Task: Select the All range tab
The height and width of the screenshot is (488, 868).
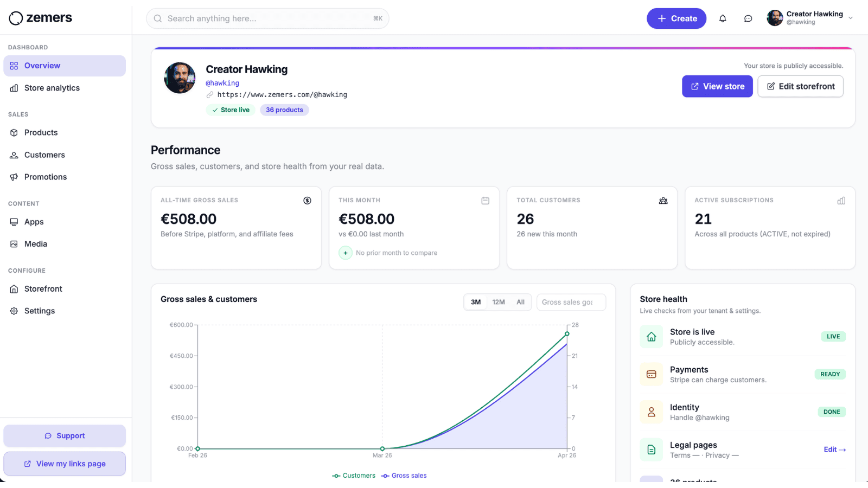Action: (521, 302)
